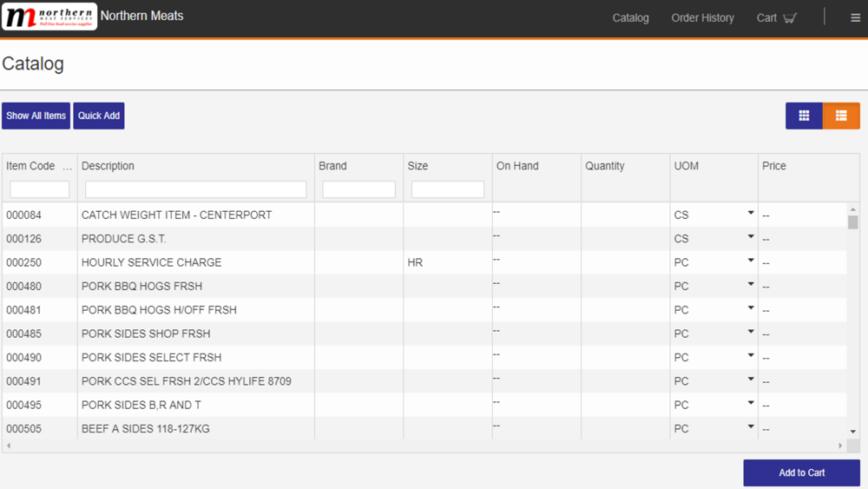
Task: Expand UOM dropdown for item 000084
Action: 751,213
